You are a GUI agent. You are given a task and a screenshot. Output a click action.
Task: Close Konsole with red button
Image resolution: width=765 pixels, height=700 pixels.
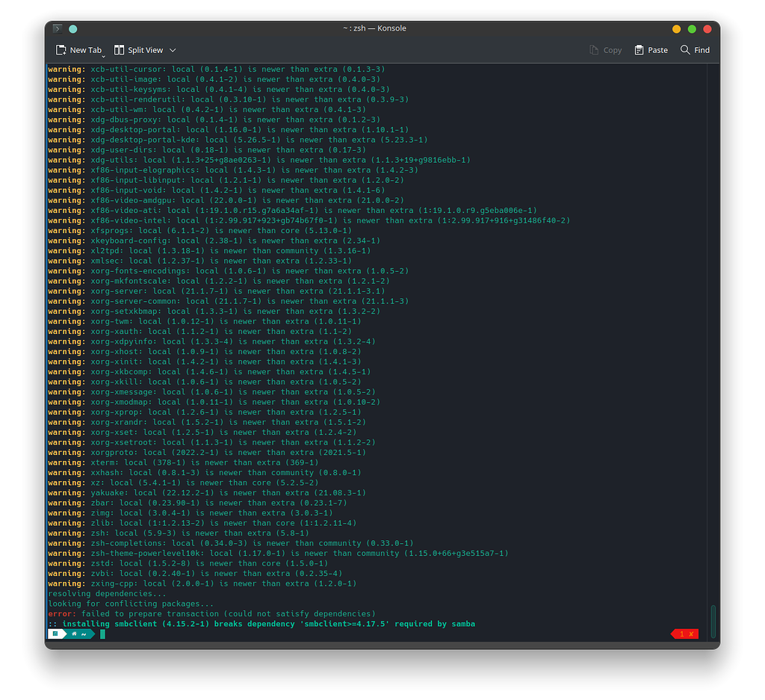707,29
